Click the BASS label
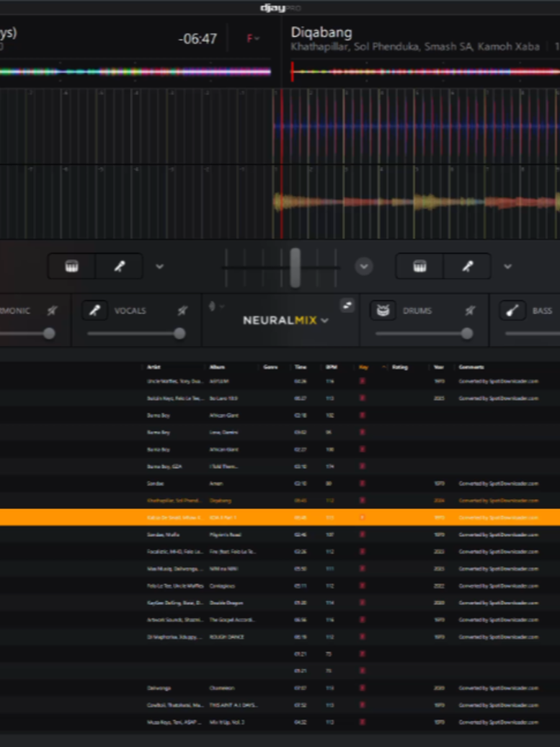560x747 pixels. (x=542, y=311)
